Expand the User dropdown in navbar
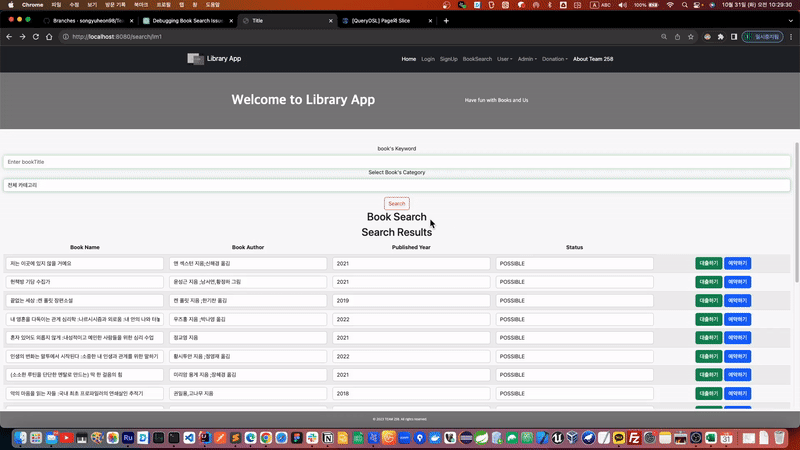Image resolution: width=800 pixels, height=450 pixels. [504, 59]
